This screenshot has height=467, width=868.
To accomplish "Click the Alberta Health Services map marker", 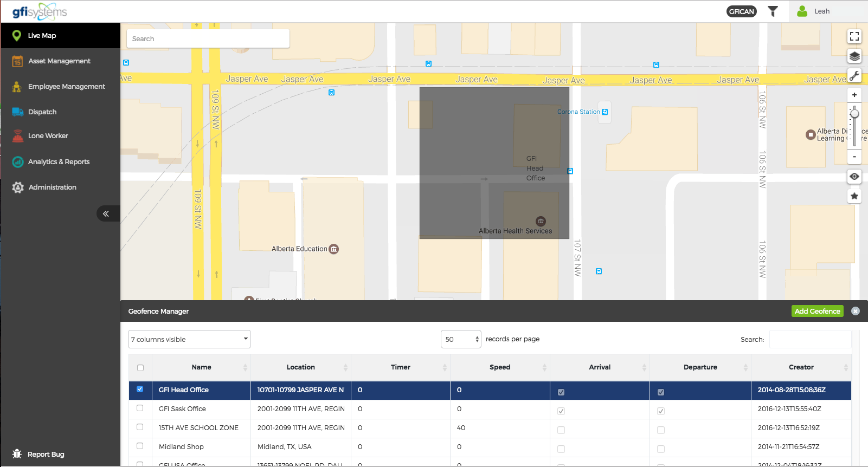I will point(541,221).
